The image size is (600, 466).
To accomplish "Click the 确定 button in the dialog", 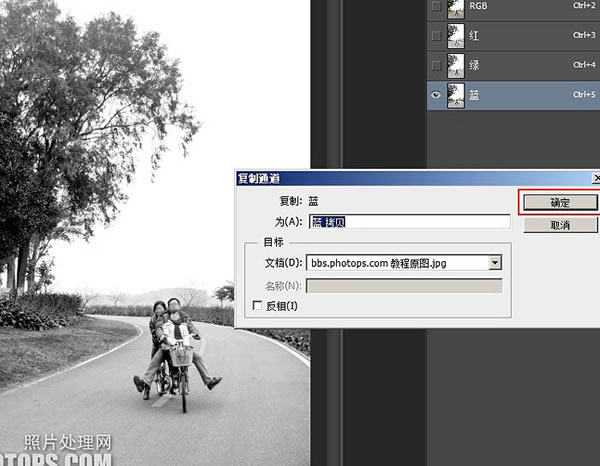I will coord(560,202).
